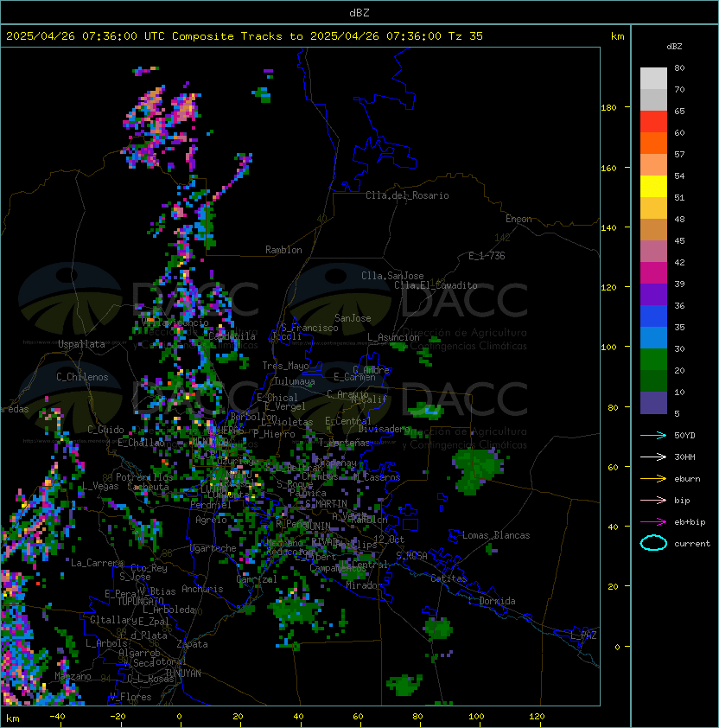The width and height of the screenshot is (719, 728).
Task: Select the E_1-736 map label
Action: (487, 256)
